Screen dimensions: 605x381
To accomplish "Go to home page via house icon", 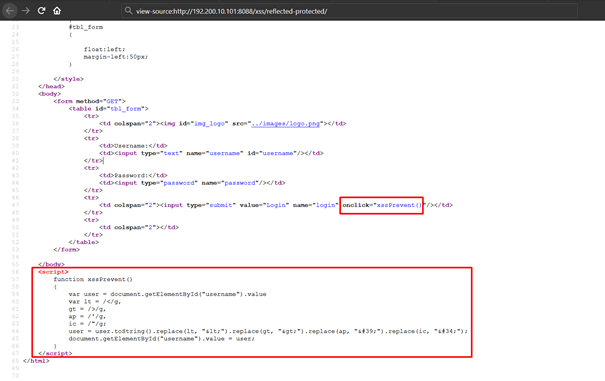I will point(57,11).
